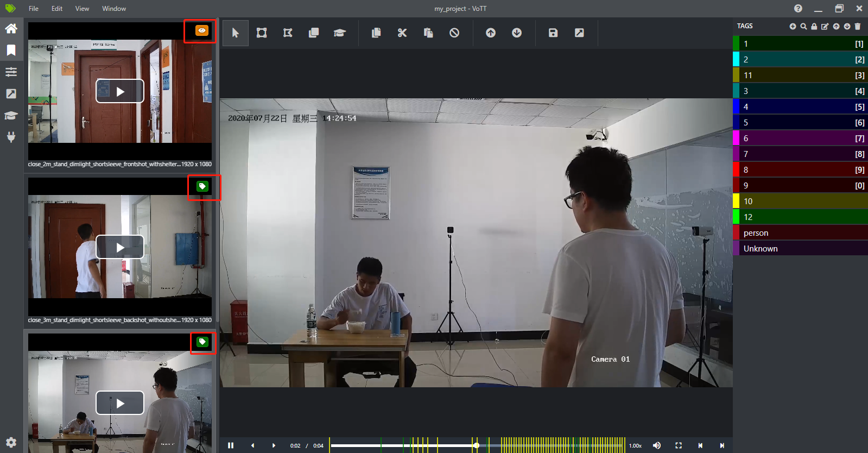Select the pointer selection tool

[x=236, y=33]
